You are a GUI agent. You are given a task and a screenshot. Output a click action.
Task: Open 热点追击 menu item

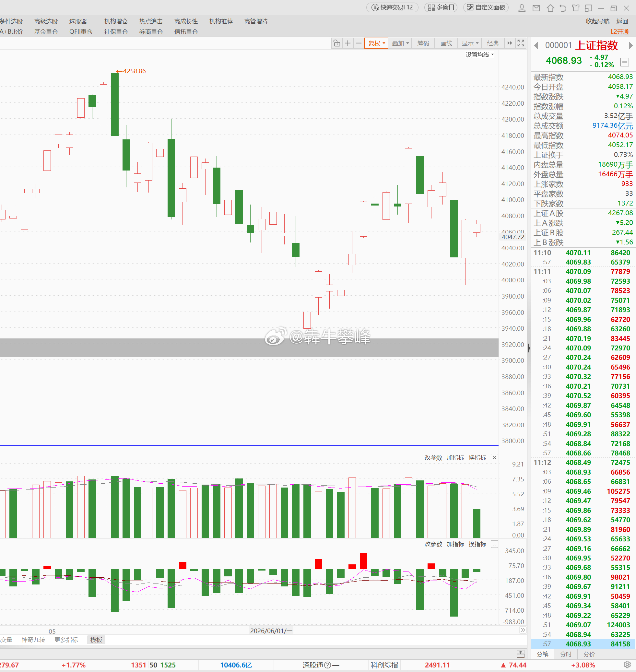tap(151, 21)
